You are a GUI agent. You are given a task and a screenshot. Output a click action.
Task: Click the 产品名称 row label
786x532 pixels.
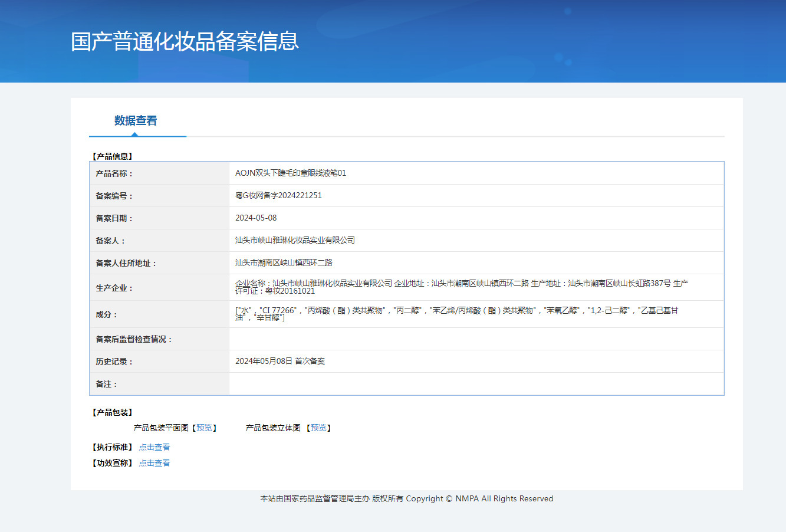(x=114, y=173)
